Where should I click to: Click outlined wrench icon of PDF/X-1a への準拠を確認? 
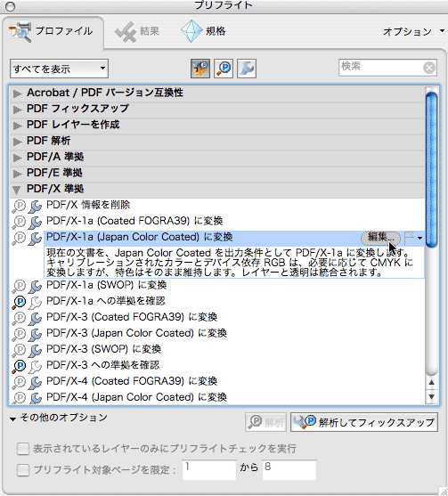tap(35, 303)
